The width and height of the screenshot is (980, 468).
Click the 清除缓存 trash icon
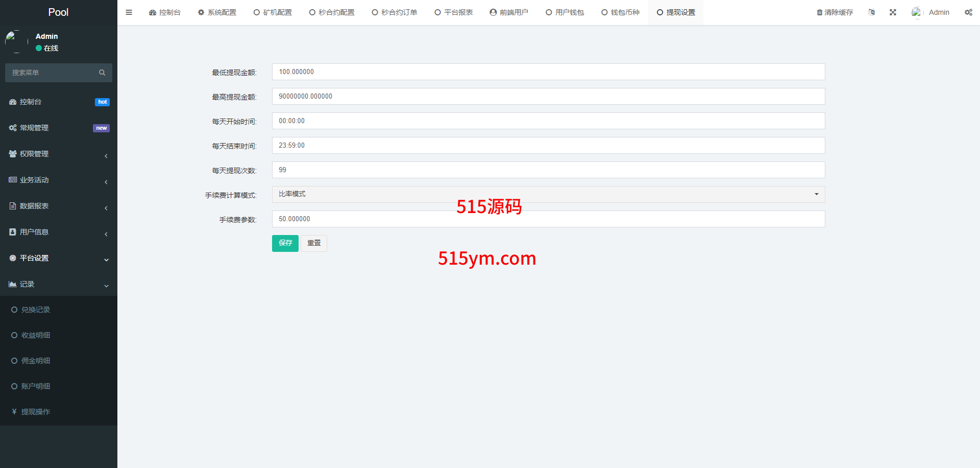[x=820, y=12]
